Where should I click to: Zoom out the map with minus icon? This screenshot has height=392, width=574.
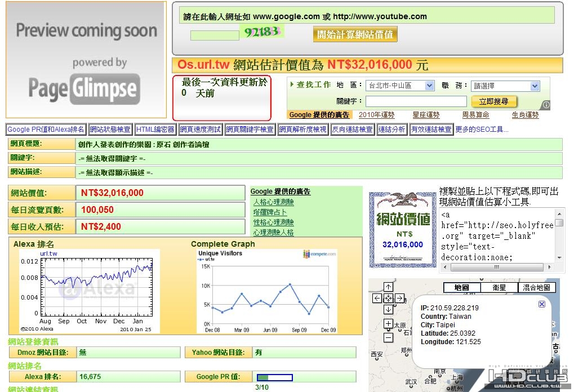[x=388, y=337]
